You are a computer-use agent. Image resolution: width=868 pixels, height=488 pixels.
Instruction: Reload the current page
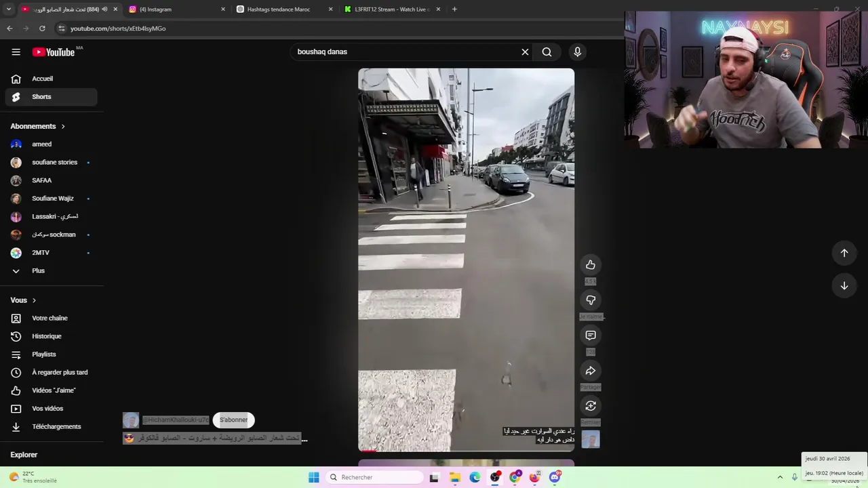tap(42, 28)
